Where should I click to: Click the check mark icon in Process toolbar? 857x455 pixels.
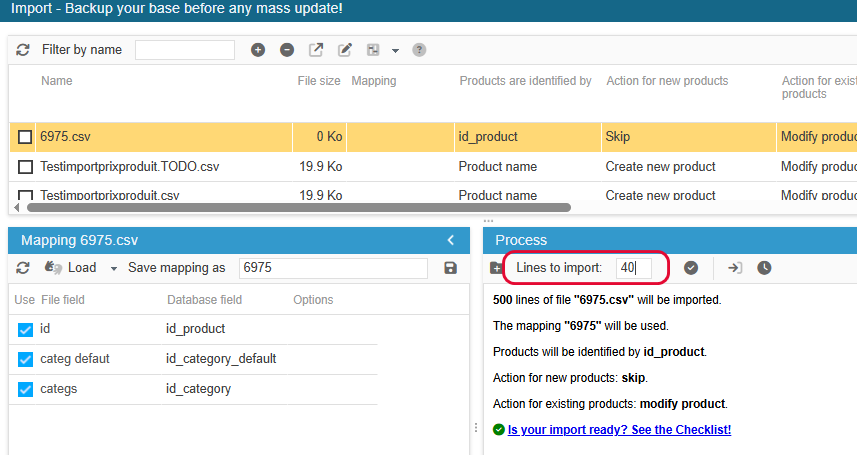[x=690, y=268]
